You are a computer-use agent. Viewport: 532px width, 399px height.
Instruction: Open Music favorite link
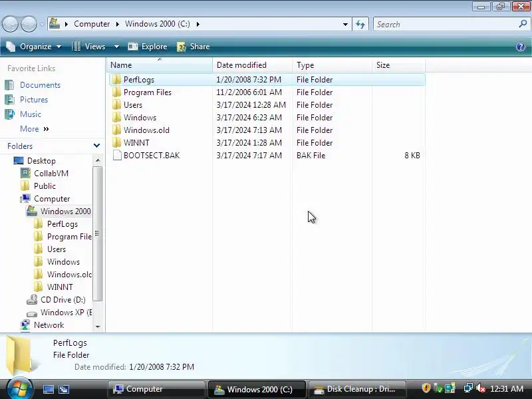coord(30,114)
